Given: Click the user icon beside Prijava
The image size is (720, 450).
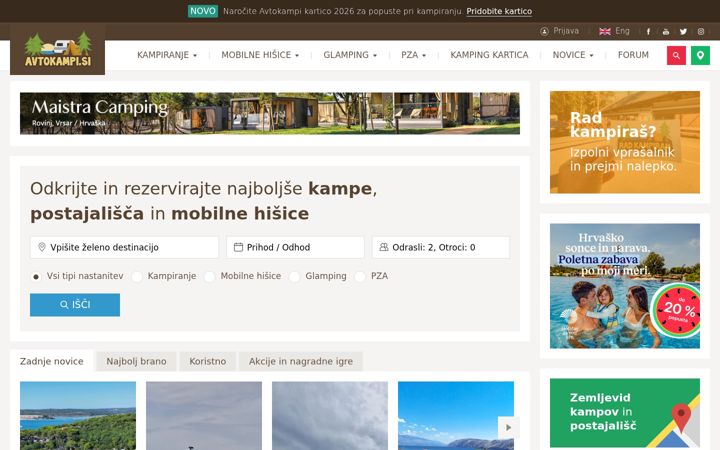Looking at the screenshot, I should [x=545, y=31].
